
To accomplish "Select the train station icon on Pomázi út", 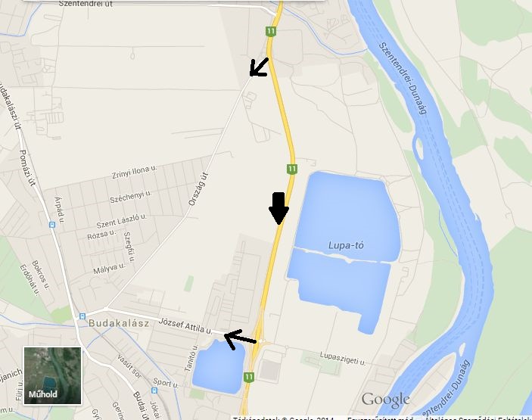I will 52,225.
